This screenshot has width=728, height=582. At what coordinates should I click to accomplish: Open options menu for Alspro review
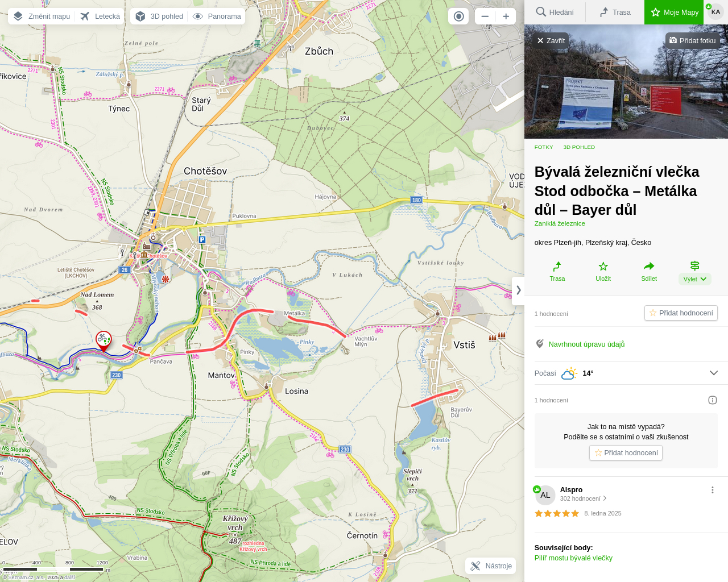click(x=712, y=490)
